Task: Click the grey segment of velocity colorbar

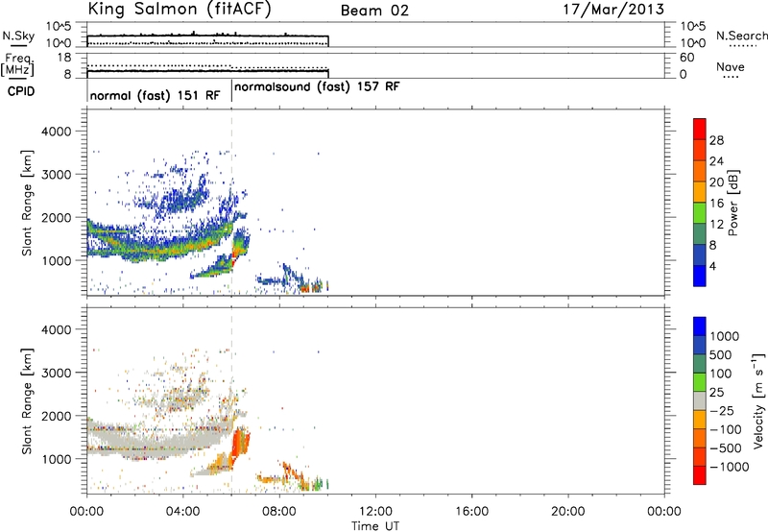Action: [x=700, y=401]
